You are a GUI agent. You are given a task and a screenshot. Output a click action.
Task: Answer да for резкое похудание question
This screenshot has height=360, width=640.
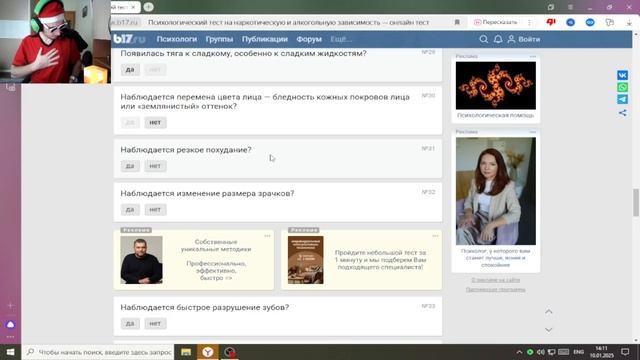pos(130,166)
